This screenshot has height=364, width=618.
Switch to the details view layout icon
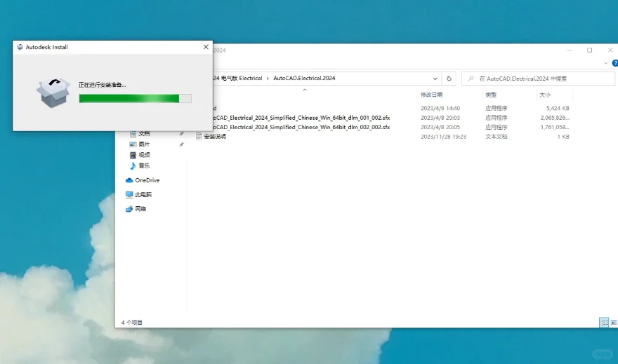pyautogui.click(x=604, y=323)
